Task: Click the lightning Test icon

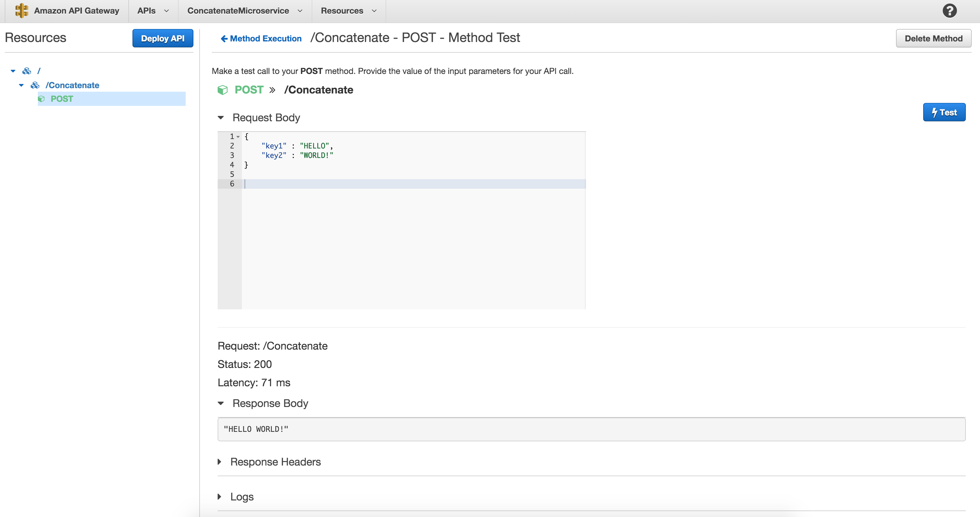Action: (x=935, y=112)
